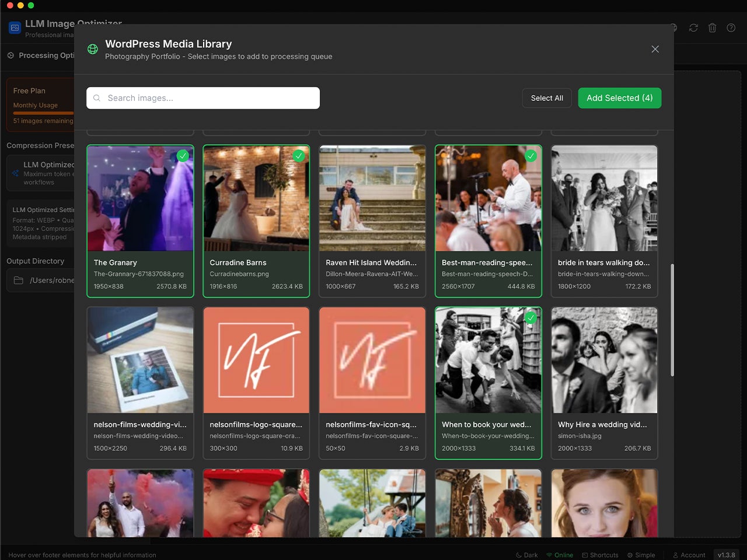Viewport: 747px width, 560px height.
Task: Click the macOS yellow minimize button
Action: tap(20, 5)
